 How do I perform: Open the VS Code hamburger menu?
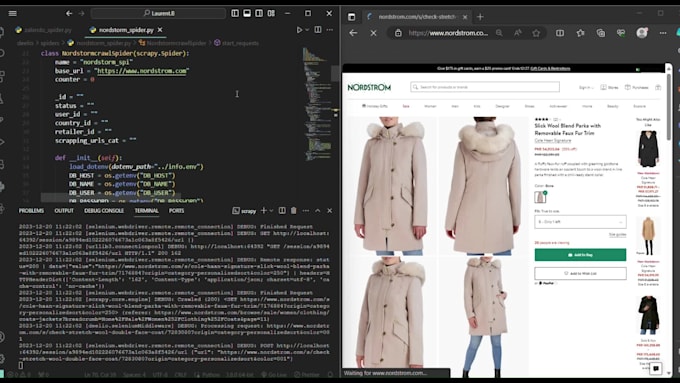pos(13,13)
